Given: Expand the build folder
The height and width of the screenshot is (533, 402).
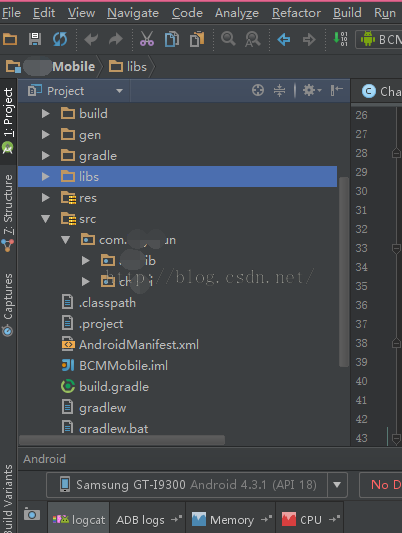Looking at the screenshot, I should coord(46,114).
